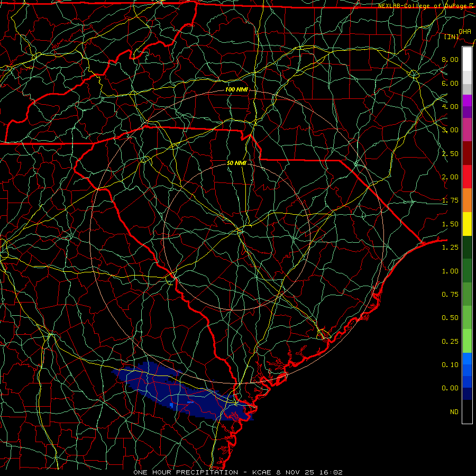Click the 50 NMI range ring label
Viewport: 476px width, 476px height.
tap(236, 163)
